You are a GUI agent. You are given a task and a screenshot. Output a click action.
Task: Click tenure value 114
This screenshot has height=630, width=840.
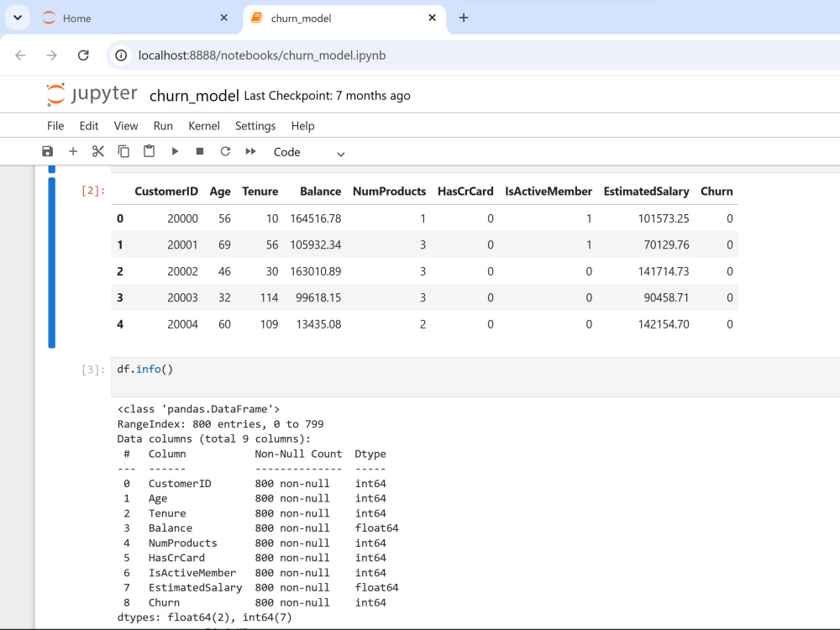click(269, 298)
